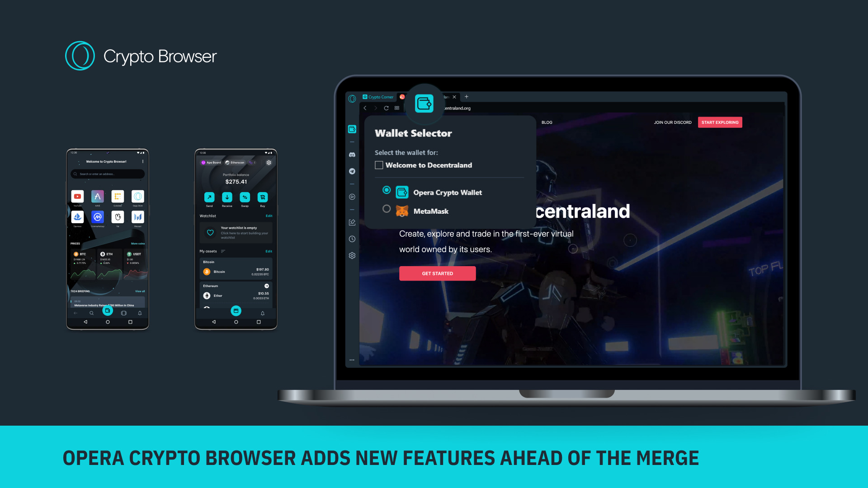Screen dimensions: 868x488
Task: Click GET STARTED button on Decentraland
Action: [x=438, y=273]
